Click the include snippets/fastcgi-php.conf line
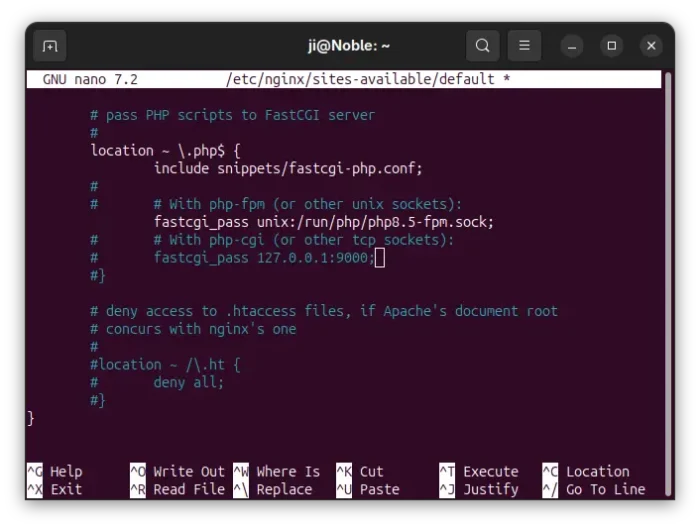This screenshot has width=700, height=528. click(x=288, y=168)
